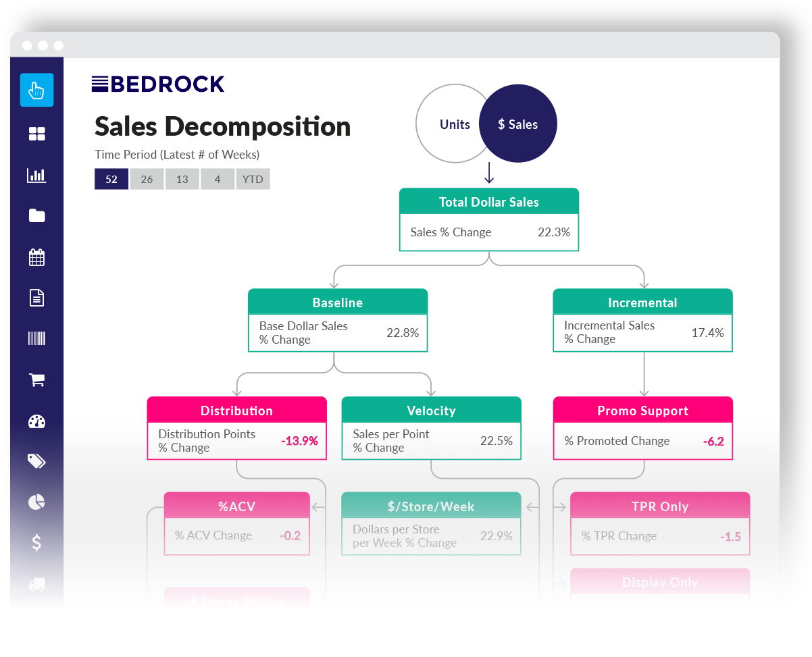Click the Distribution node header

click(x=236, y=410)
